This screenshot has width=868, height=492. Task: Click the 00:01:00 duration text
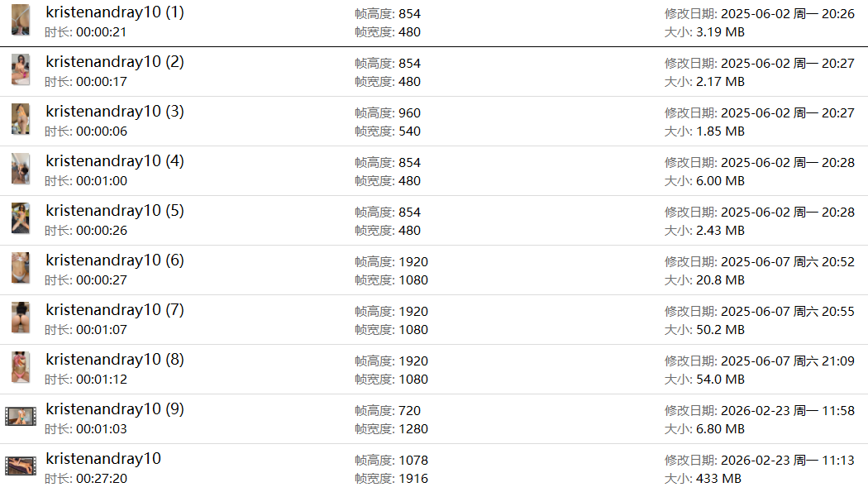[101, 180]
